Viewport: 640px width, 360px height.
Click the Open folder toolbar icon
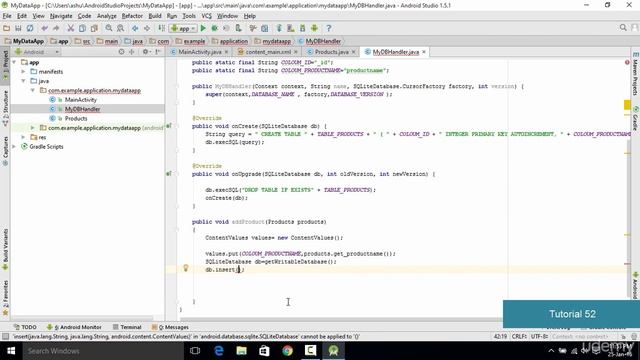[x=7, y=28]
